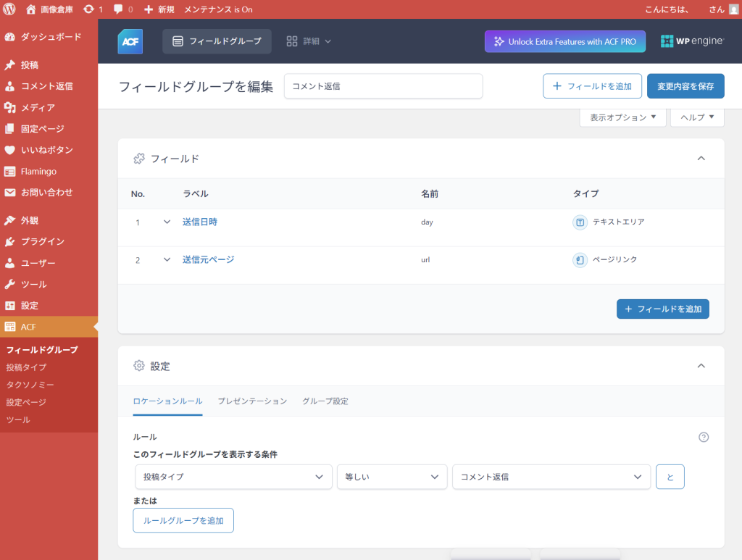Click the WordPress logo in admin bar
Viewport: 742px width, 560px height.
coord(9,9)
